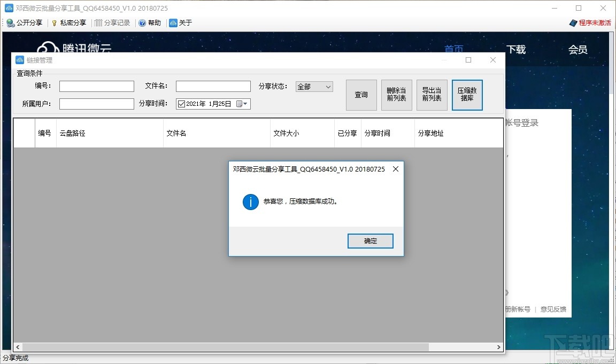Click the link manager window title icon
Image resolution: width=616 pixels, height=364 pixels.
(x=20, y=59)
